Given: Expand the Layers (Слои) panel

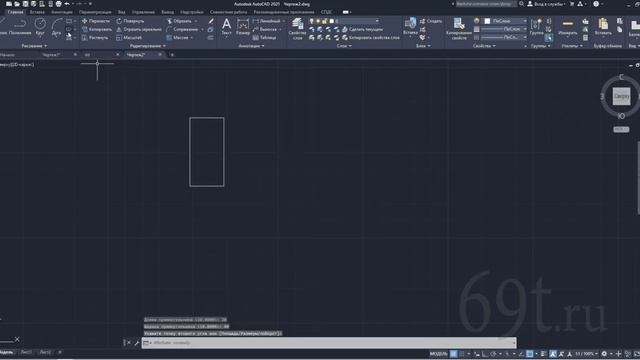Looking at the screenshot, I should (344, 46).
